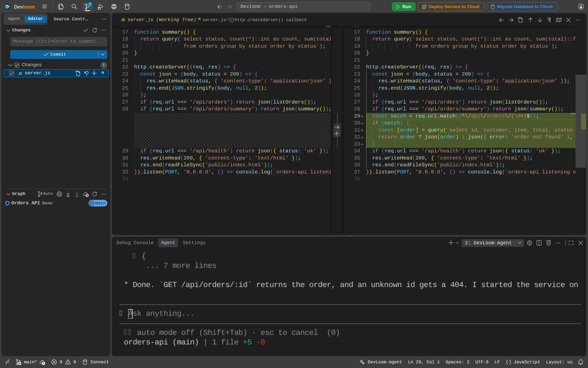Click Migrate Database to Cloud
The height and width of the screenshot is (368, 588).
click(522, 7)
